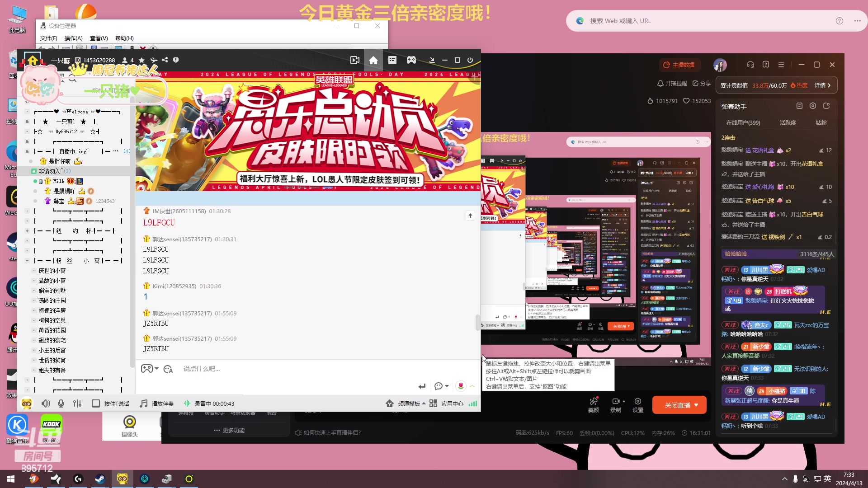Mute the speaker in YY bottom bar
The width and height of the screenshot is (868, 488).
(46, 404)
